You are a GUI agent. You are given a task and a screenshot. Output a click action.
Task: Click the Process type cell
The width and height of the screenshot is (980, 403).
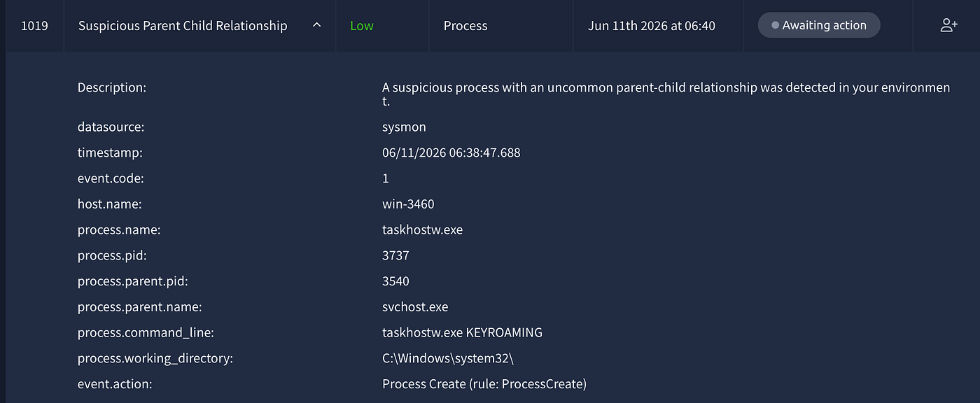click(465, 26)
